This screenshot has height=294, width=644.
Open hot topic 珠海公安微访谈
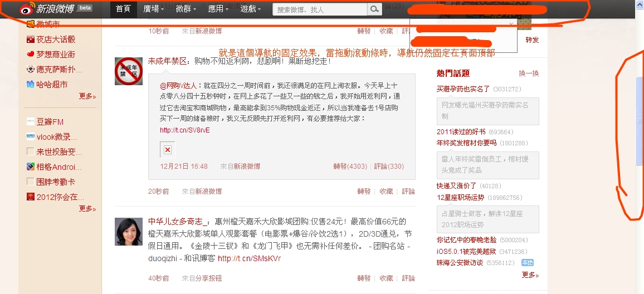(460, 263)
